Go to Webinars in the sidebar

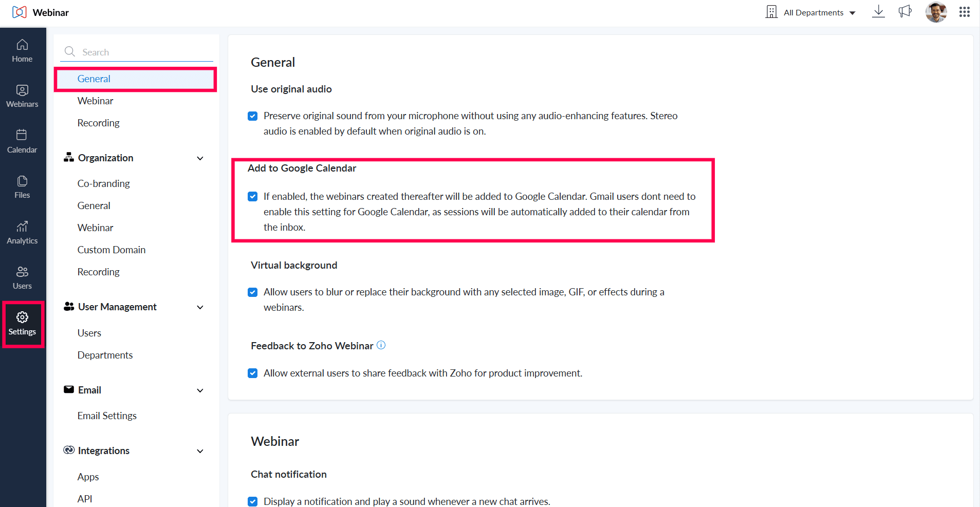click(x=22, y=96)
